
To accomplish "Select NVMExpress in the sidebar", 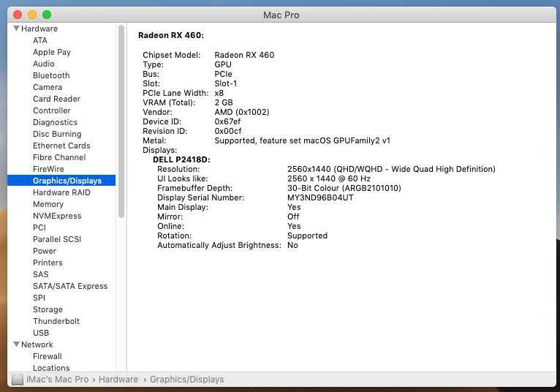I will pyautogui.click(x=57, y=216).
